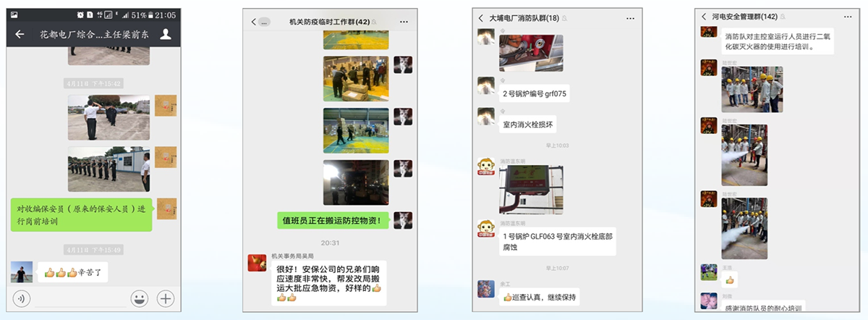Select green message about 岗前培训
This screenshot has height=320, width=868.
coord(81,215)
